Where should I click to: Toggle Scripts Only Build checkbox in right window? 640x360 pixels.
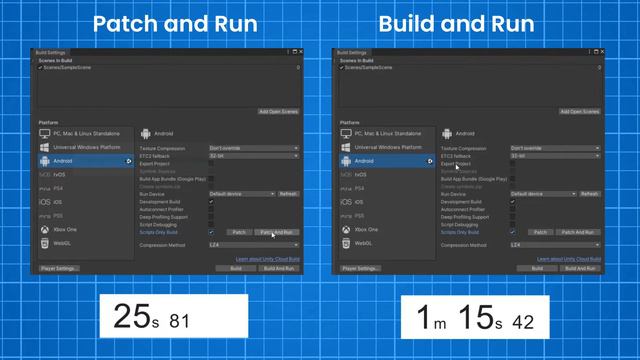tap(512, 232)
